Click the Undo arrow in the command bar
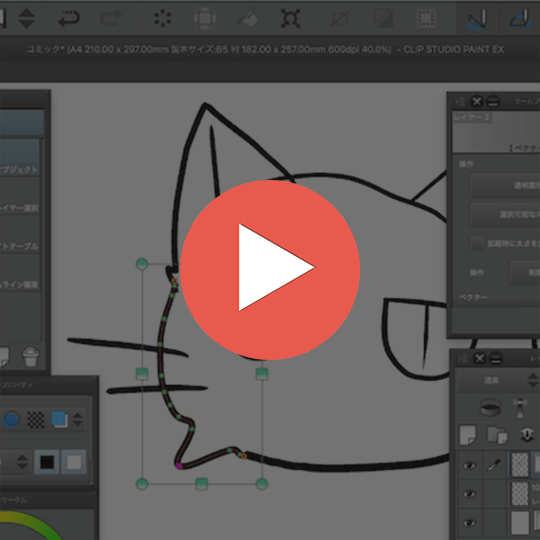Image resolution: width=540 pixels, height=540 pixels. click(69, 18)
